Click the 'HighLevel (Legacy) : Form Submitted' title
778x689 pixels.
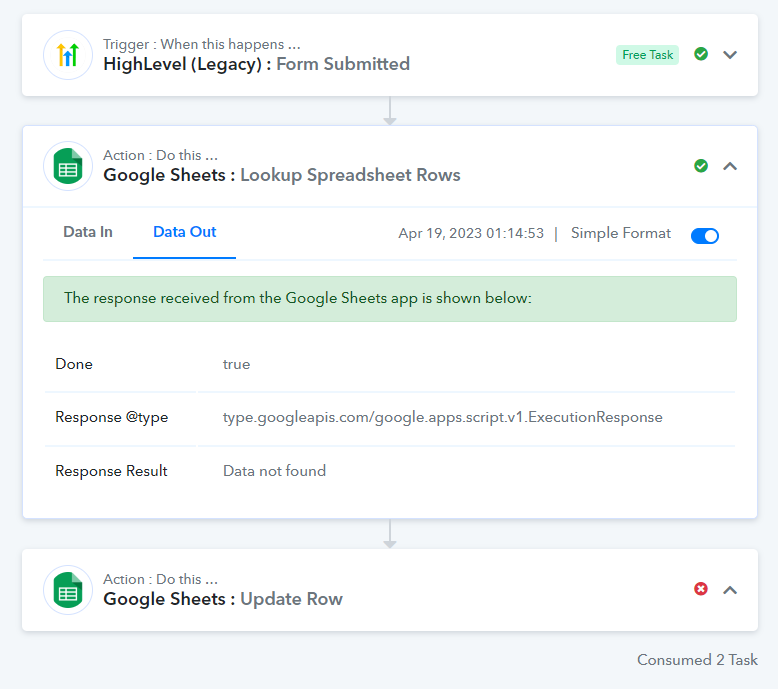[x=257, y=64]
